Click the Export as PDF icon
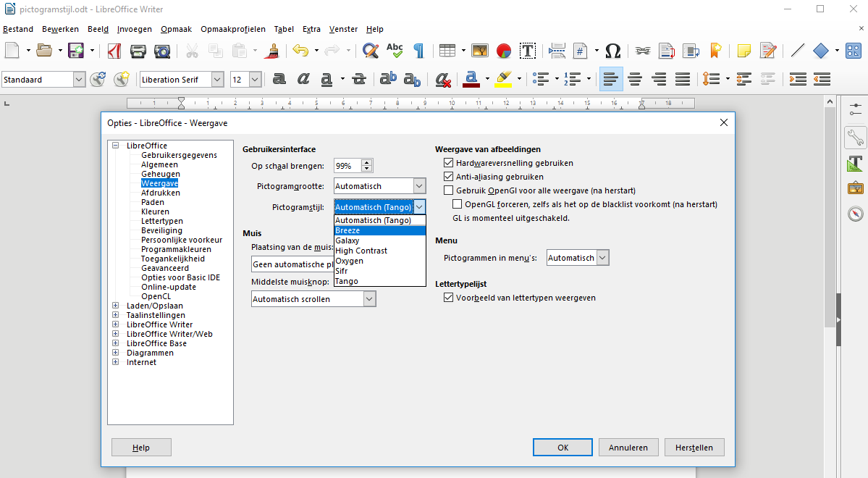This screenshot has width=868, height=478. pos(114,51)
